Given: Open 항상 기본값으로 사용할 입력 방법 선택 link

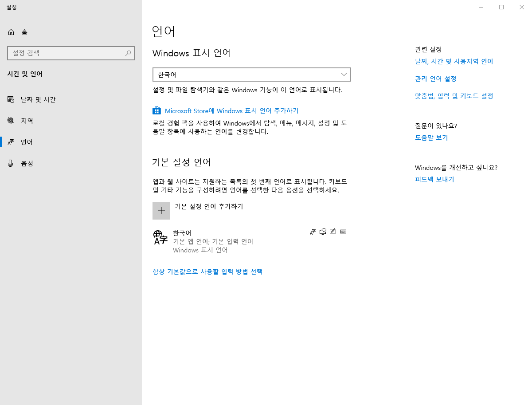Looking at the screenshot, I should (207, 271).
